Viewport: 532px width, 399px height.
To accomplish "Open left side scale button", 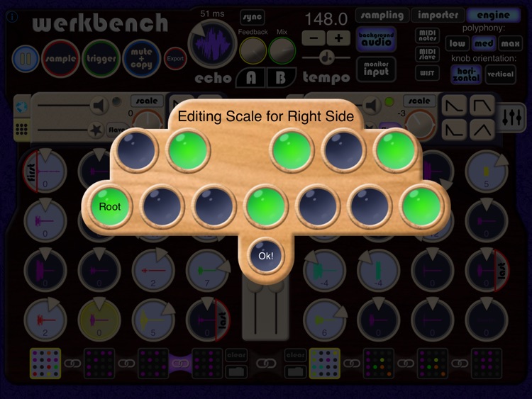I will 147,101.
